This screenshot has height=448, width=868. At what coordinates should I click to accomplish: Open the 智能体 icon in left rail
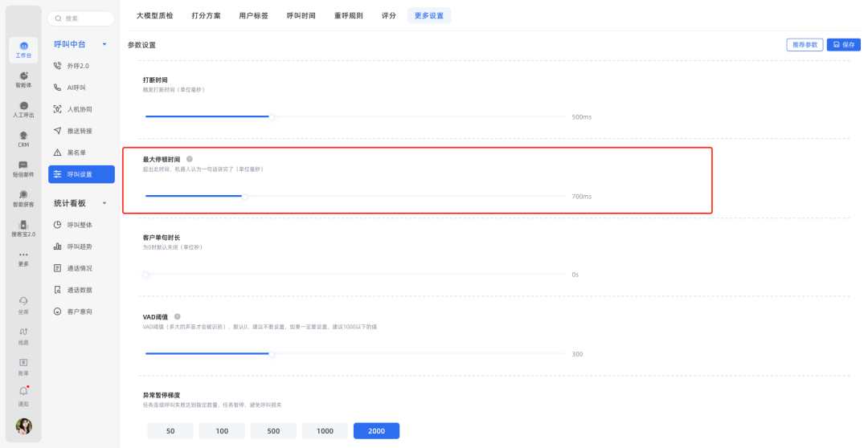[x=23, y=77]
